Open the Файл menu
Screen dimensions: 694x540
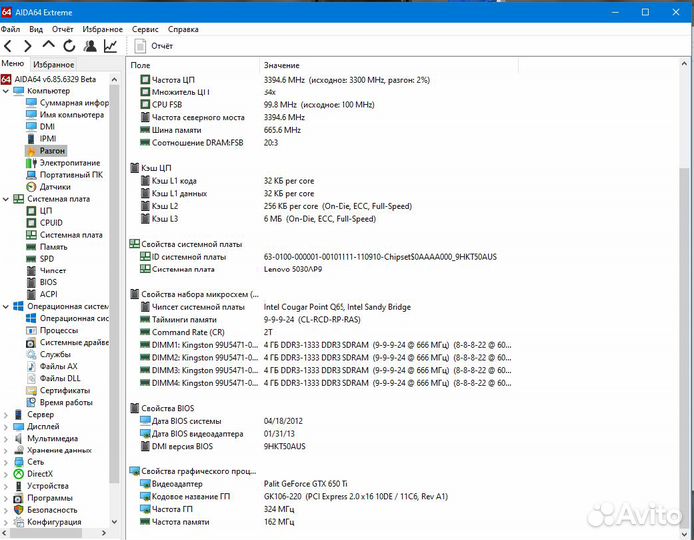point(10,29)
